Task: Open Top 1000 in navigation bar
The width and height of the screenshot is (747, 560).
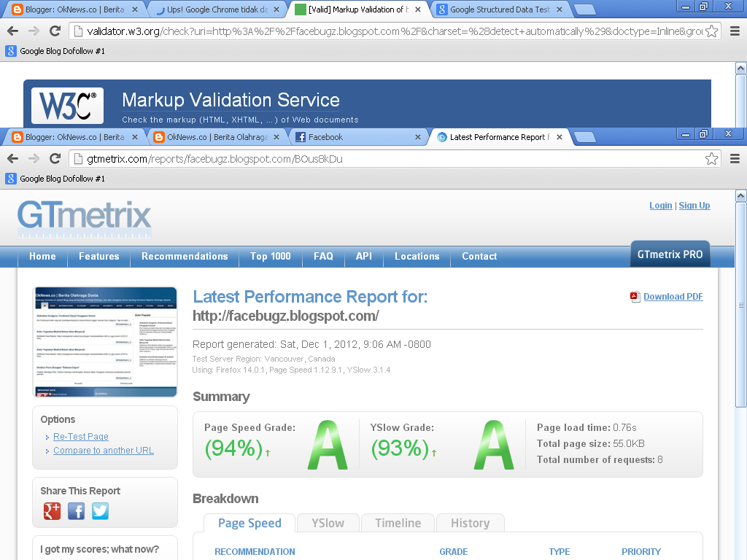Action: point(270,256)
